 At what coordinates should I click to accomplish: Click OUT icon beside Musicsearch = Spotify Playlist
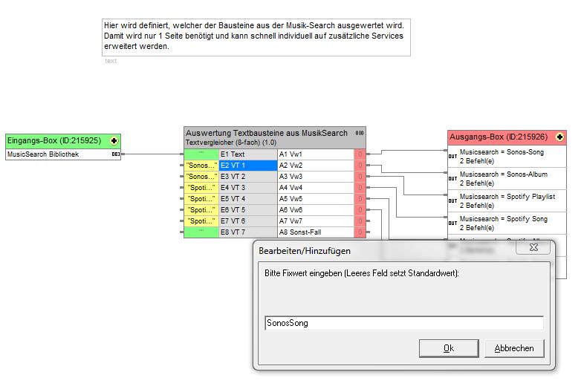pyautogui.click(x=452, y=201)
